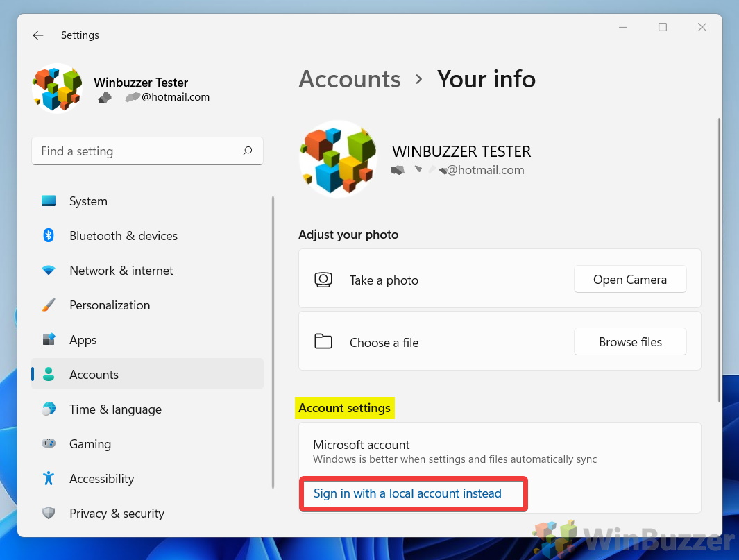The image size is (739, 560).
Task: Click the System monitor icon
Action: point(49,201)
